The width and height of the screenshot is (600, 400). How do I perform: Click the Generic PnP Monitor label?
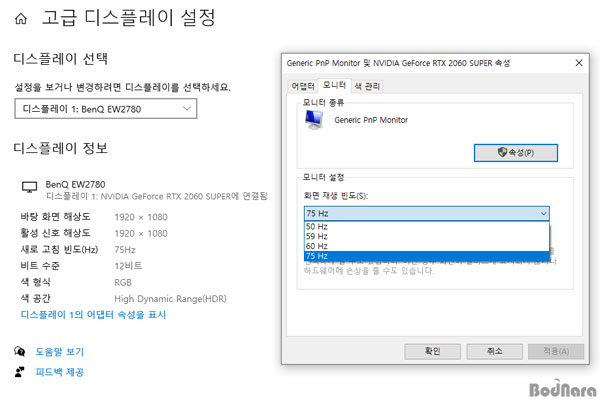[x=371, y=120]
